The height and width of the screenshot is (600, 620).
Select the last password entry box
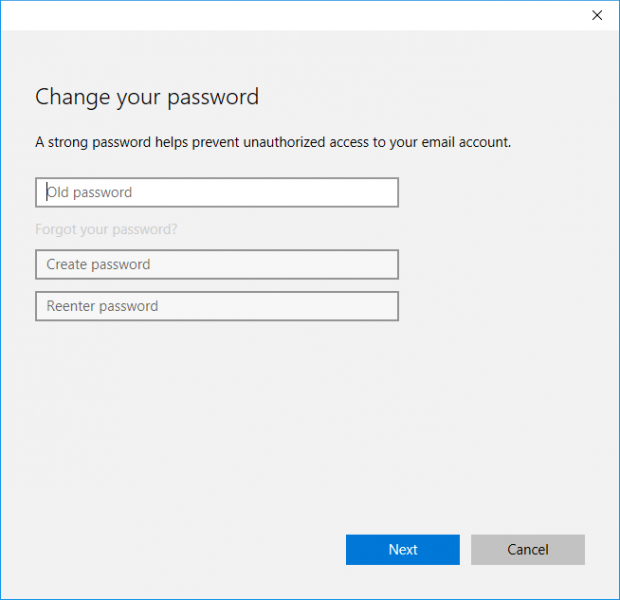(217, 306)
